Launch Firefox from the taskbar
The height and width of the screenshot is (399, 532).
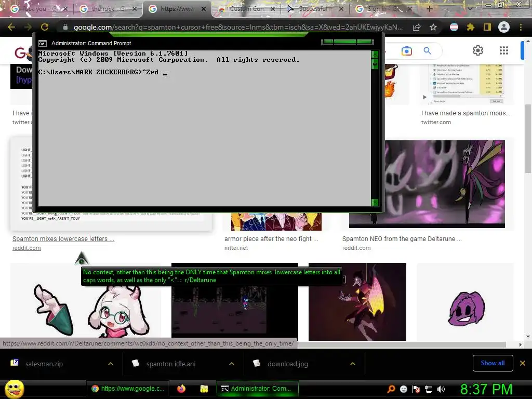tap(181, 389)
